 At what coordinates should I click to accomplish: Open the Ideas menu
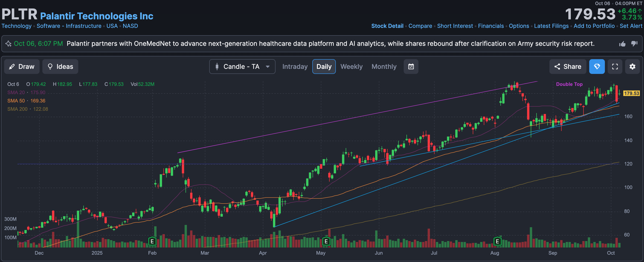(x=60, y=67)
